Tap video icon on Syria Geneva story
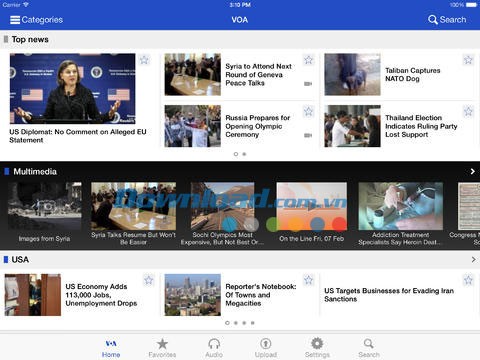This screenshot has height=360, width=480. coord(308,84)
